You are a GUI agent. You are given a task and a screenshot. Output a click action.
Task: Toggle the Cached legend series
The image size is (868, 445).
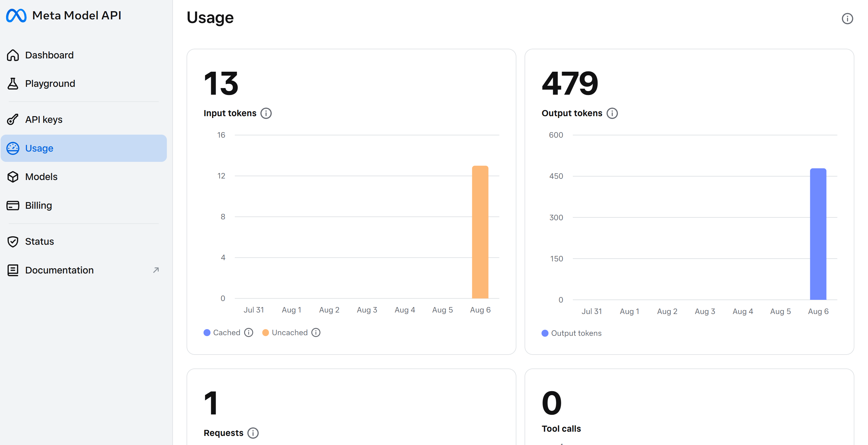click(x=222, y=332)
